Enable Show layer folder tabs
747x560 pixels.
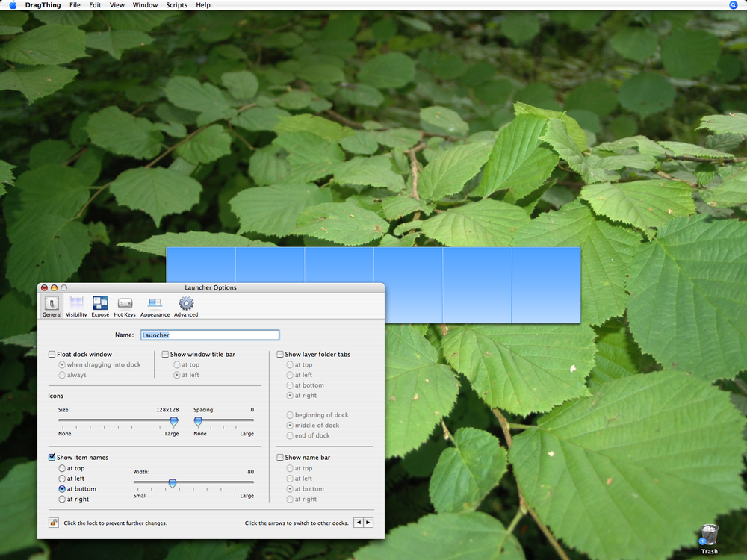tap(280, 355)
